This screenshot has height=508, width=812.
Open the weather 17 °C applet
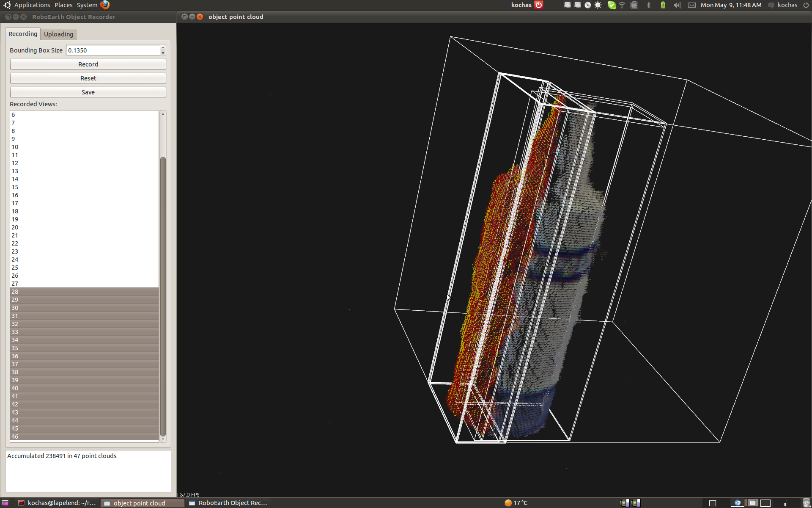516,503
